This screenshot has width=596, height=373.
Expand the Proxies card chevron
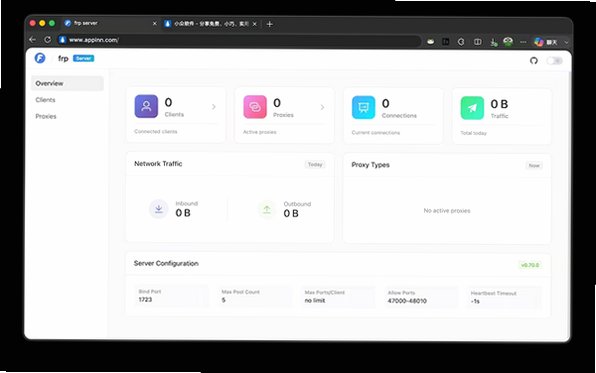pyautogui.click(x=322, y=108)
